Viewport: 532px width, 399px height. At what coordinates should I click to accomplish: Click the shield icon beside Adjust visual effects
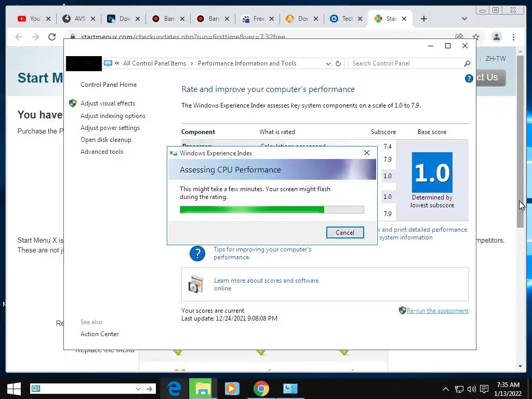point(73,103)
